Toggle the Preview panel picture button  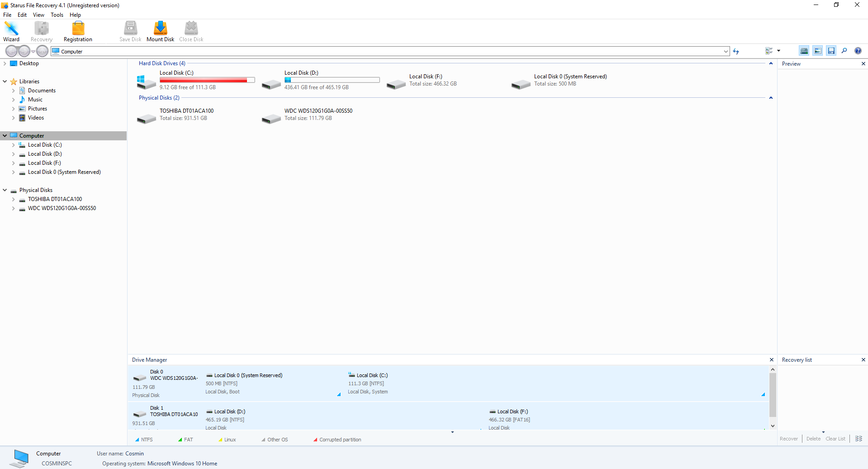(818, 51)
